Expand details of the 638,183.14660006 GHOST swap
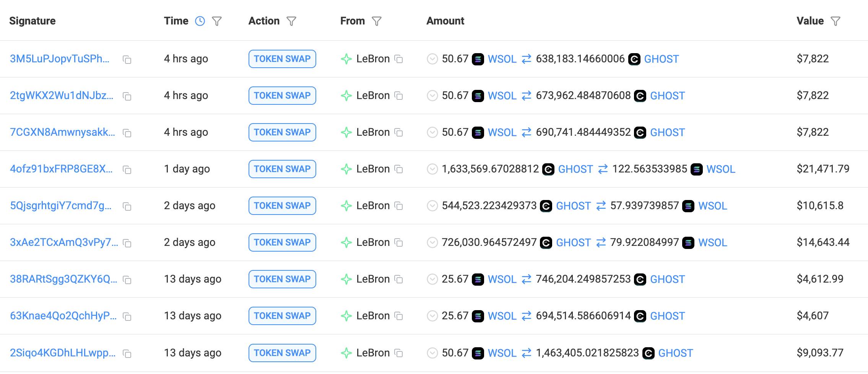The image size is (868, 374). [x=432, y=59]
